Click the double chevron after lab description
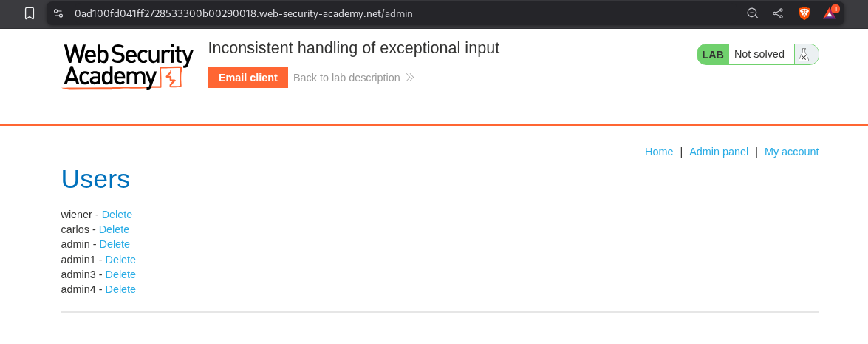 tap(410, 78)
